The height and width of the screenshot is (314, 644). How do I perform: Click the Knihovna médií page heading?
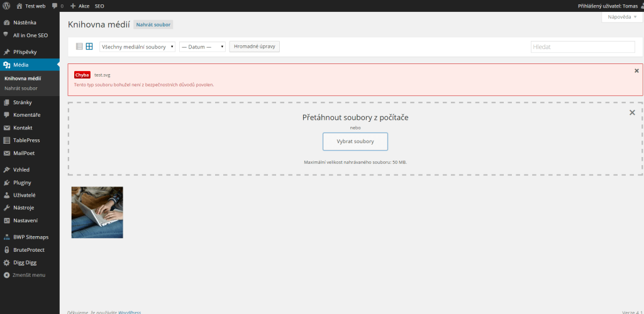click(99, 24)
